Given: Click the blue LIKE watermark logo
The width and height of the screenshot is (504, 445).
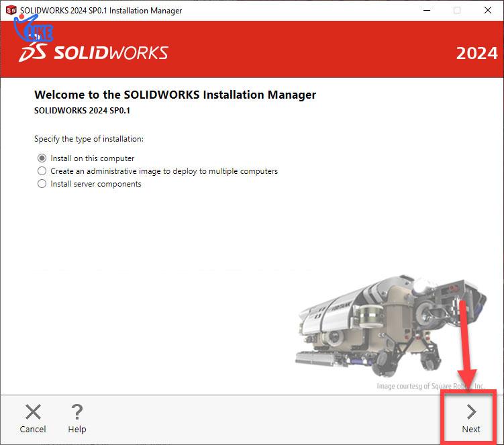Looking at the screenshot, I should coord(34,28).
